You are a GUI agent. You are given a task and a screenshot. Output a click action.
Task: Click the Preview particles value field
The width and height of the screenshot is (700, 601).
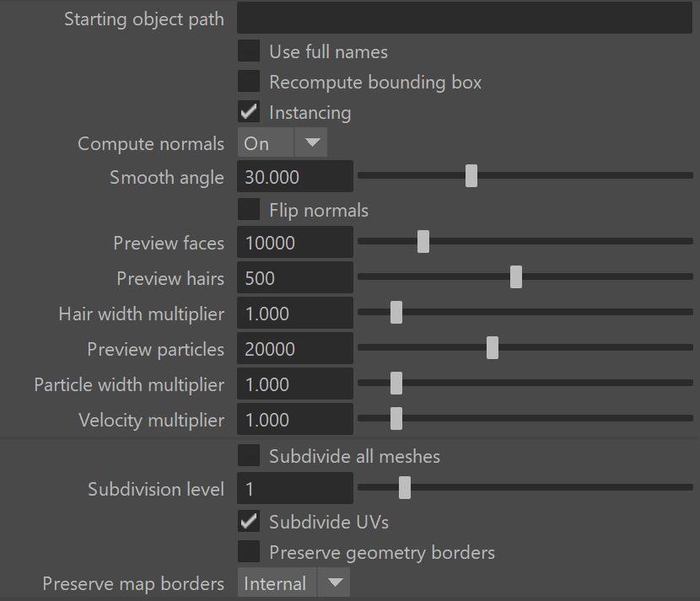295,348
